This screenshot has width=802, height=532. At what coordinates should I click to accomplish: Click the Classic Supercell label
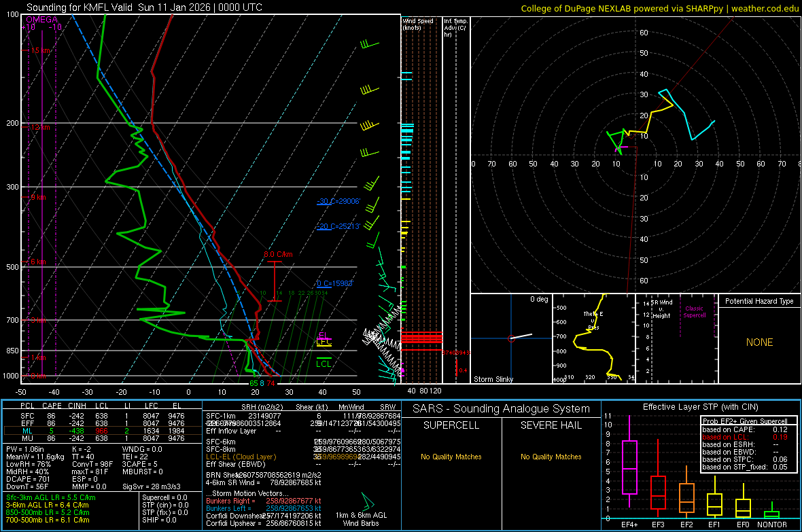pyautogui.click(x=695, y=312)
